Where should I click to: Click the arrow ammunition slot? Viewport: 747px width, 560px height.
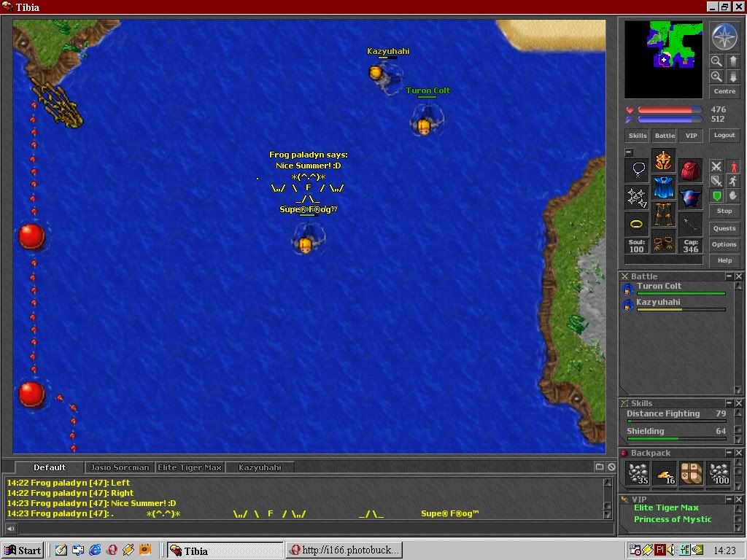pyautogui.click(x=690, y=225)
